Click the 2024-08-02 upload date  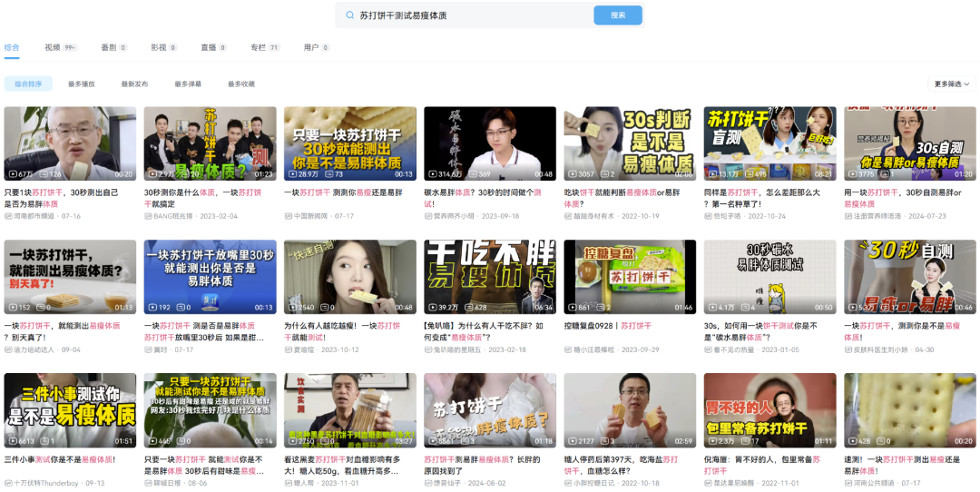488,483
